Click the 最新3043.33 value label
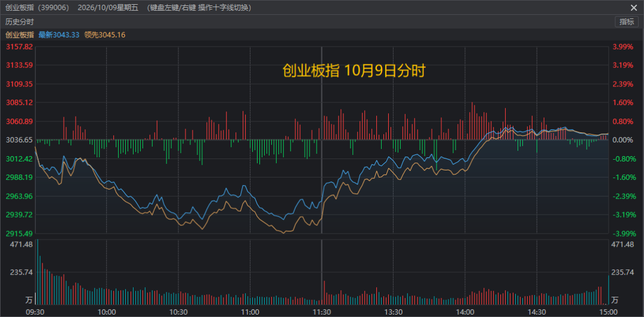 (x=58, y=35)
